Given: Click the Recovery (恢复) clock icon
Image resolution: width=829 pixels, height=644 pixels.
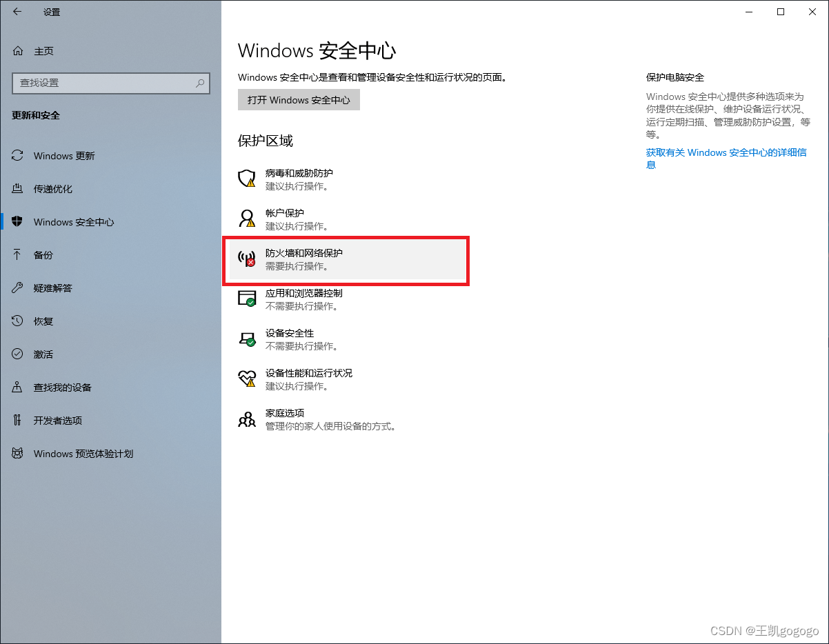Looking at the screenshot, I should (x=18, y=321).
